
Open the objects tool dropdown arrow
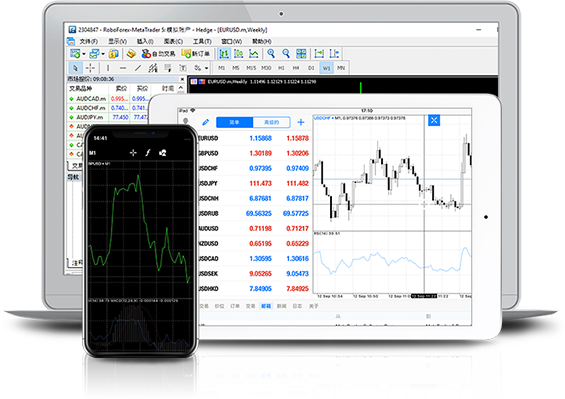(x=206, y=68)
